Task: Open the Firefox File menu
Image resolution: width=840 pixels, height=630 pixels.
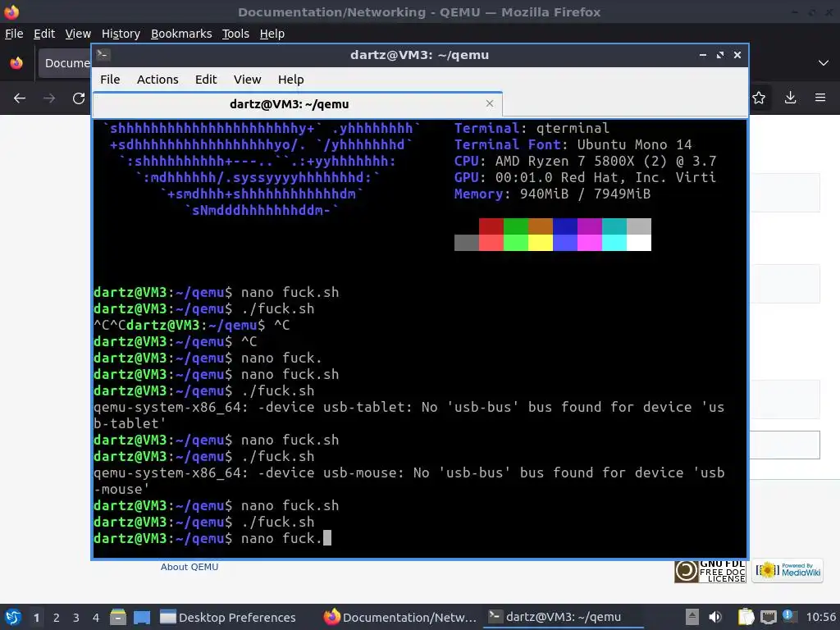Action: 14,34
